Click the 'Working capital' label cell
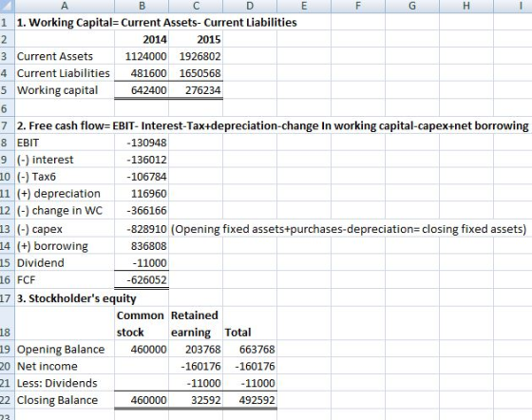The height and width of the screenshot is (420, 532). (65, 90)
